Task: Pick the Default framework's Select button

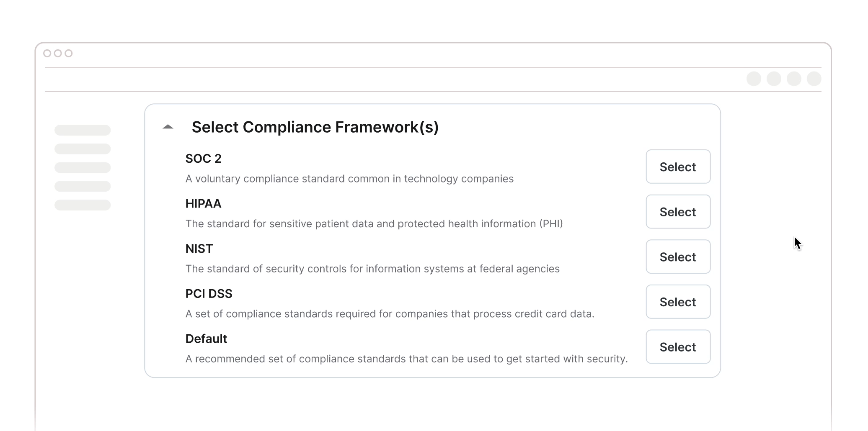Action: (678, 347)
